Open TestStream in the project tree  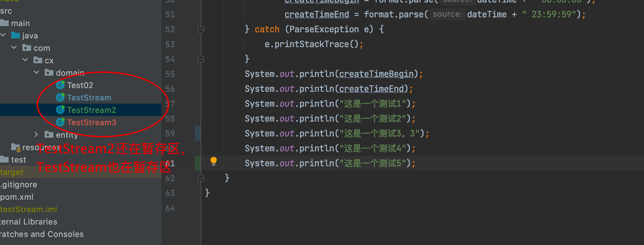(89, 98)
